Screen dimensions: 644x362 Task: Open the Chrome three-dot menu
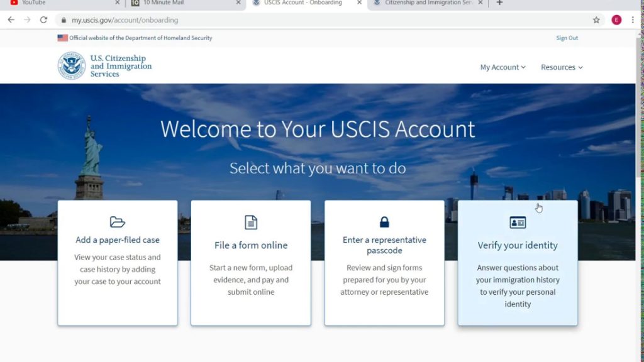[633, 19]
